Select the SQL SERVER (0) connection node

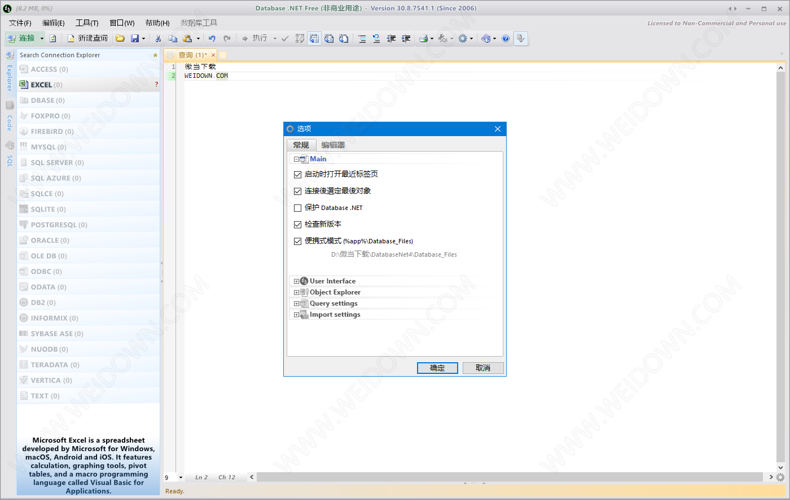(89, 162)
